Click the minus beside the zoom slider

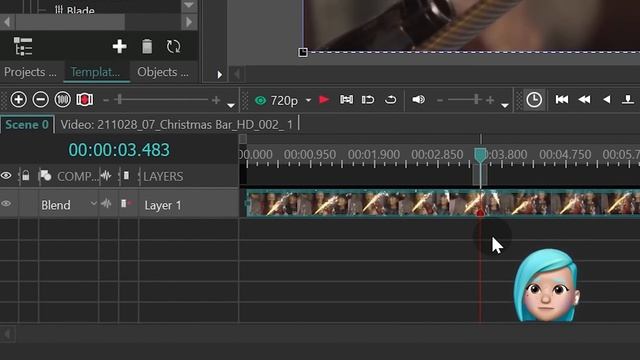tap(106, 100)
